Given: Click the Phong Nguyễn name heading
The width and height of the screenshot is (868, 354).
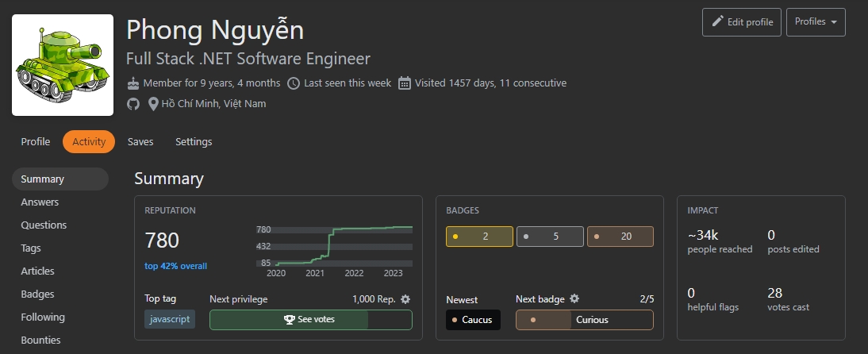Looking at the screenshot, I should tap(215, 30).
